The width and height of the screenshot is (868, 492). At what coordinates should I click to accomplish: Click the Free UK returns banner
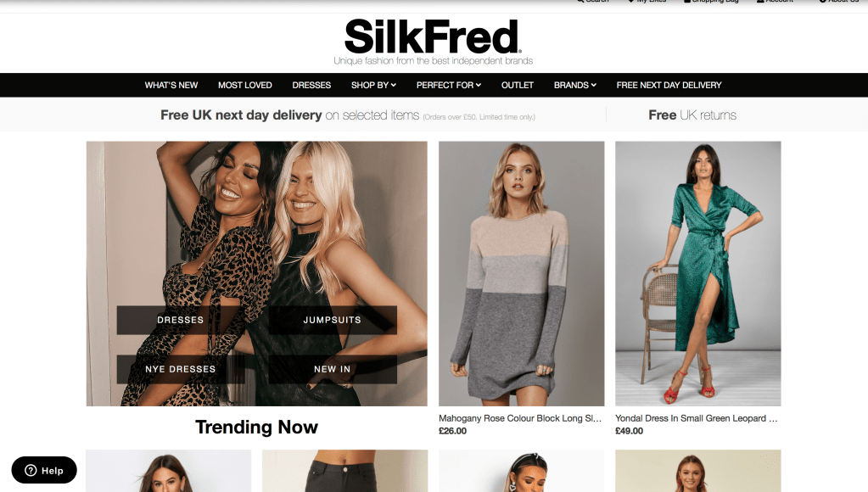pos(692,115)
